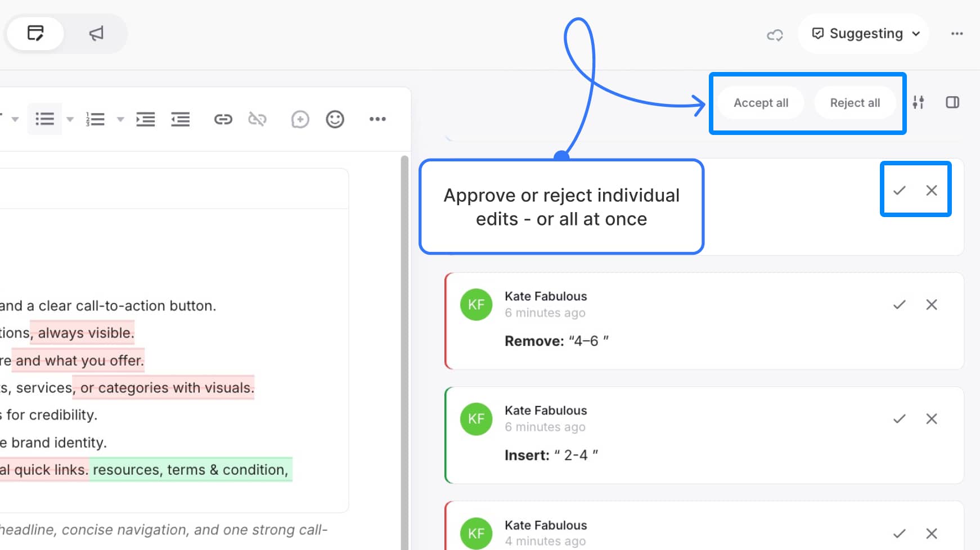Expand bulleted list style dropdown arrow
This screenshot has width=980, height=550.
[x=70, y=119]
